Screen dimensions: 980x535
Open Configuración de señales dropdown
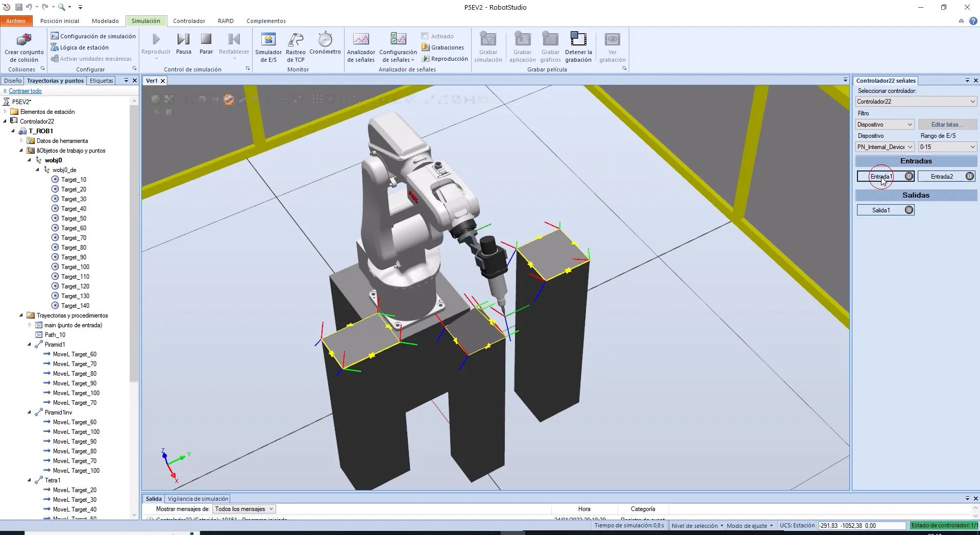click(398, 47)
